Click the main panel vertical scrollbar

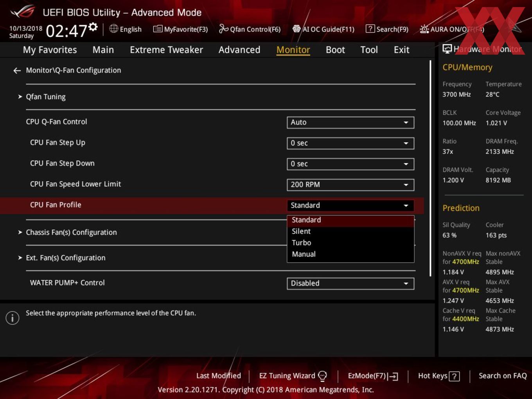point(430,168)
